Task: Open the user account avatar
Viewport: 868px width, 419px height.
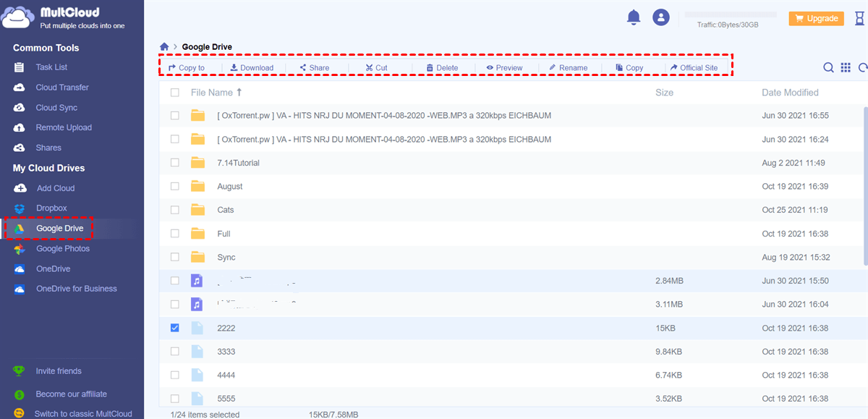Action: coord(660,17)
